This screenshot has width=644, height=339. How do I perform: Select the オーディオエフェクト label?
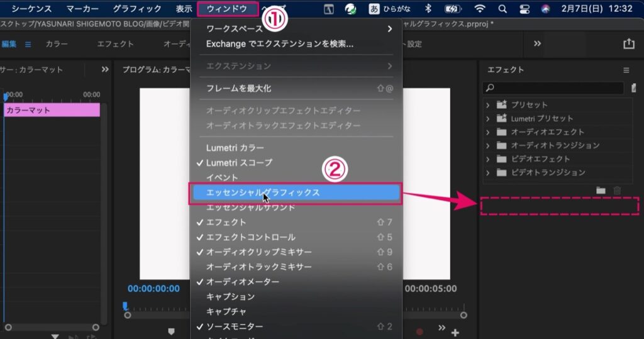coord(548,132)
